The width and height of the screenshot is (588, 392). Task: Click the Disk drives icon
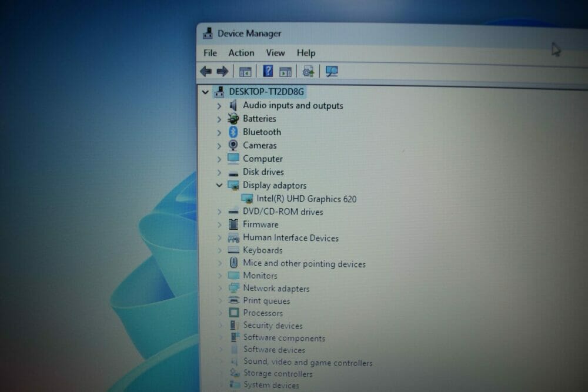(x=233, y=173)
